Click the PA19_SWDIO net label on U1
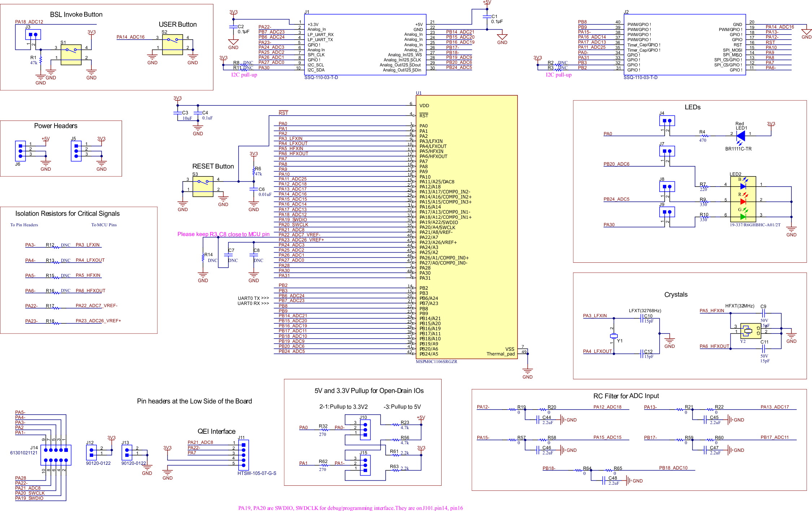Viewport: 812px width, 511px height. (292, 219)
